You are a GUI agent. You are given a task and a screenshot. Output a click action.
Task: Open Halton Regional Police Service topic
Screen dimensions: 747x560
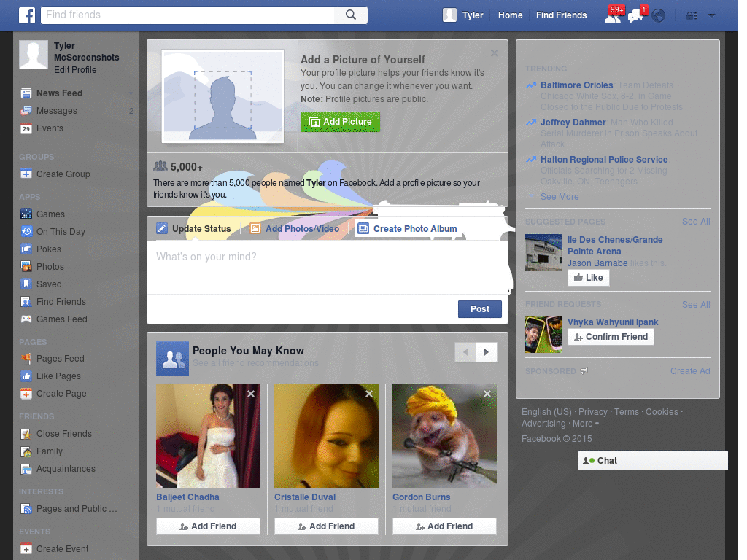604,160
